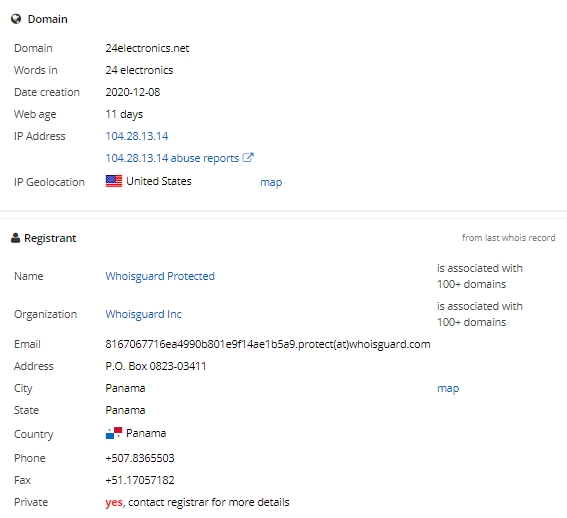The height and width of the screenshot is (518, 567).
Task: Click the red 'yes' private status text
Action: (x=114, y=502)
